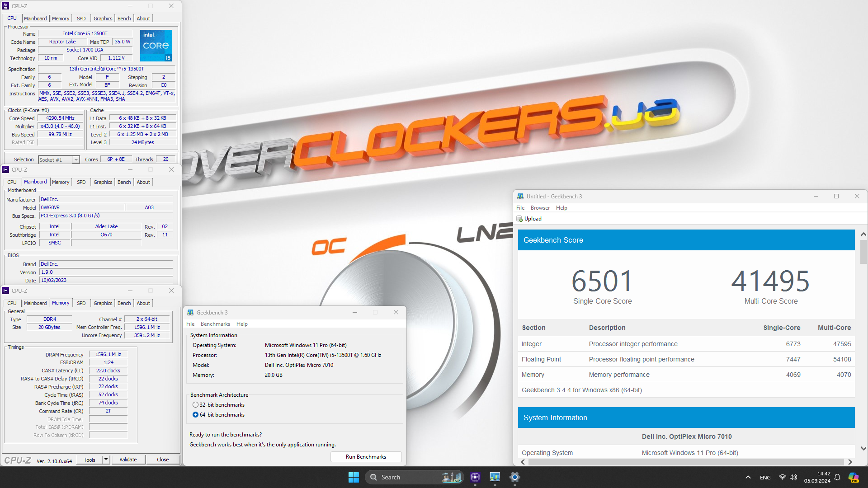Click the vertical scrollbar thumb in Geekbench results

click(863, 252)
